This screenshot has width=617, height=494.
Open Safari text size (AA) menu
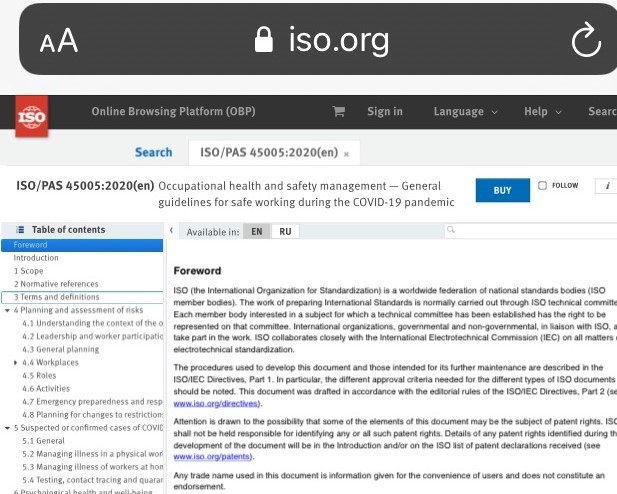pos(59,41)
